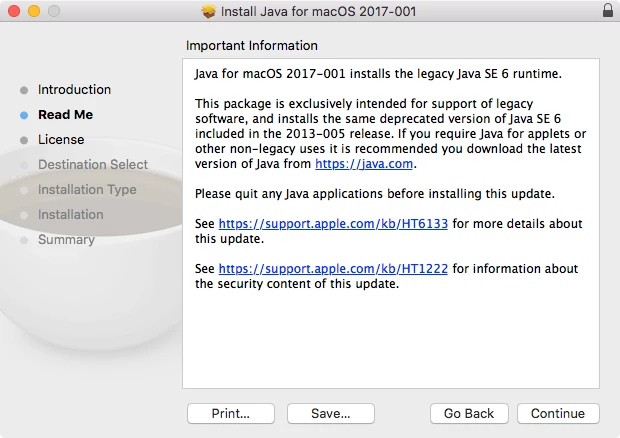620x438 pixels.
Task: Click the gray bullet beside License
Action: point(24,140)
